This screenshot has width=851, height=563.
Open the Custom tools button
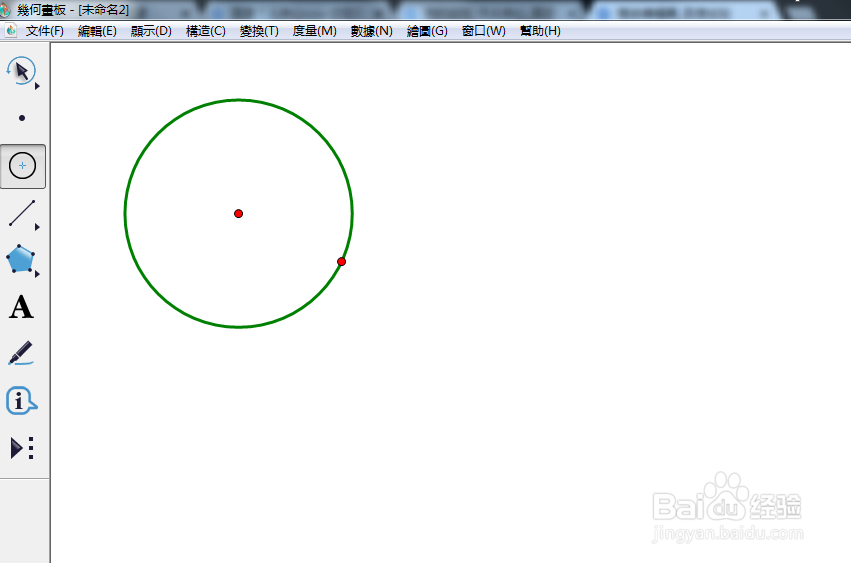coord(22,448)
